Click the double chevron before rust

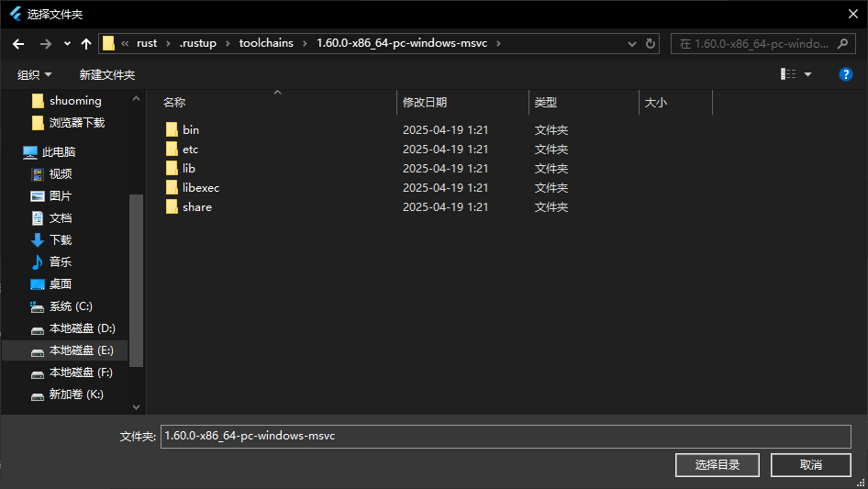(125, 43)
